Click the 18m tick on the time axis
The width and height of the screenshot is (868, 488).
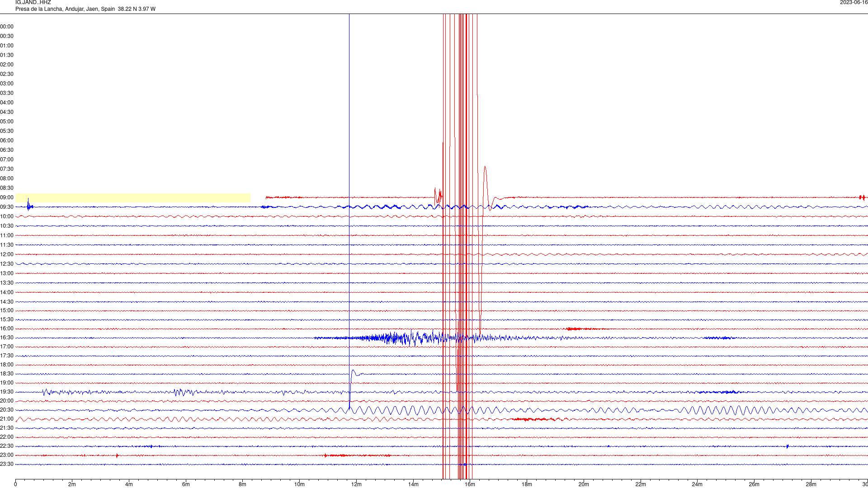point(527,484)
